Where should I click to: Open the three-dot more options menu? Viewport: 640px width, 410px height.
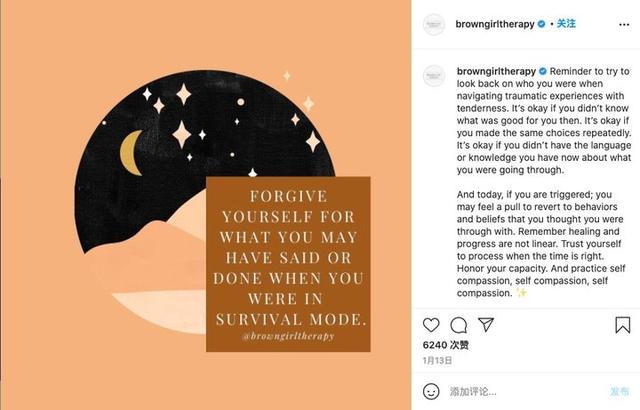pos(624,24)
